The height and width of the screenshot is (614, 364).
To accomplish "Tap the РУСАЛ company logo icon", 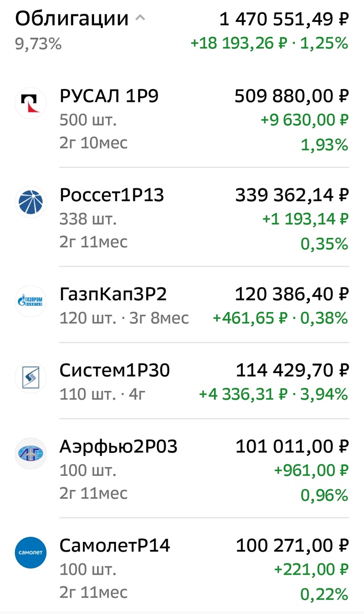I will tap(31, 103).
